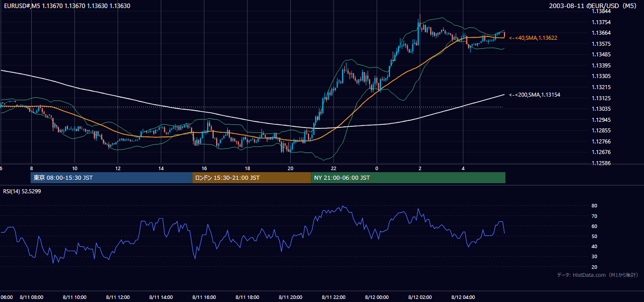This screenshot has height=302, width=644.
Task: Click price level 1.13485 on the price axis
Action: tap(601, 54)
